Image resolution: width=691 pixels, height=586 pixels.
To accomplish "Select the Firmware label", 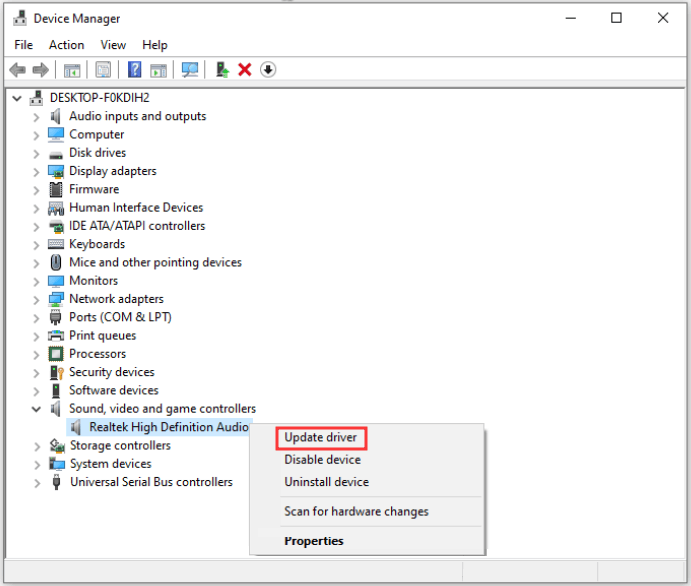I will (94, 189).
